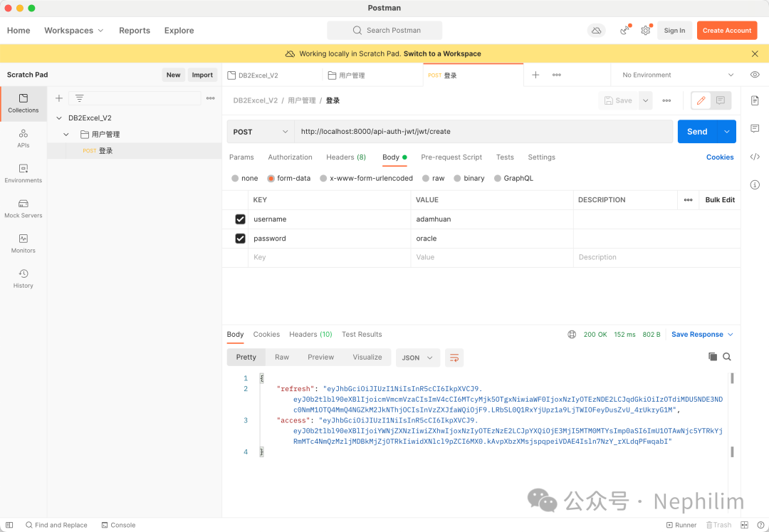Open the Workspaces dropdown
The height and width of the screenshot is (532, 769).
74,31
